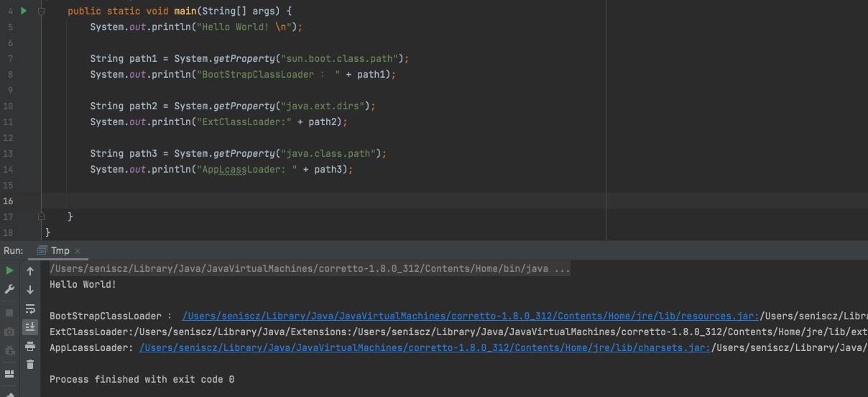Click the main method name in signature
The image size is (868, 397).
185,12
